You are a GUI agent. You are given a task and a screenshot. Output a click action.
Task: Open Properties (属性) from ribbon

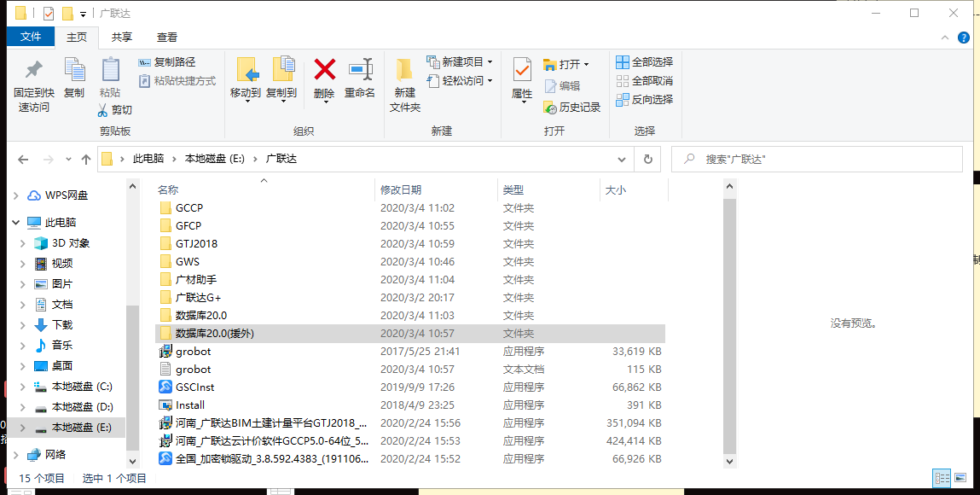pyautogui.click(x=522, y=79)
